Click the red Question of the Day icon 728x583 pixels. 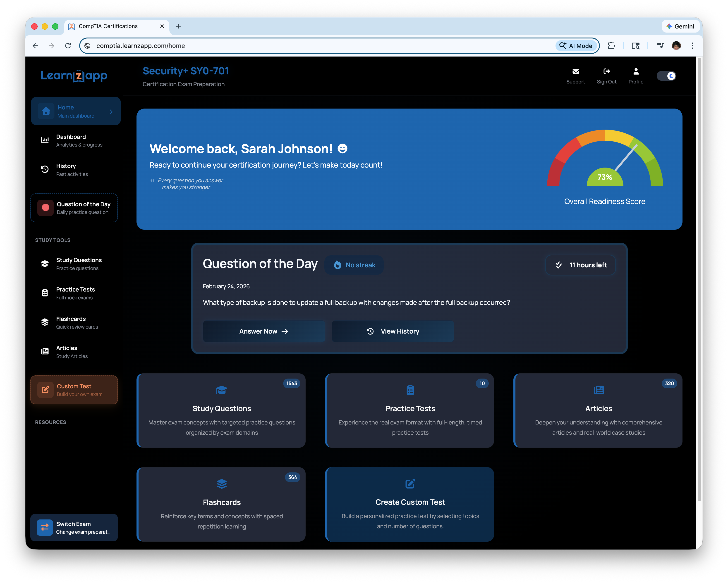45,208
